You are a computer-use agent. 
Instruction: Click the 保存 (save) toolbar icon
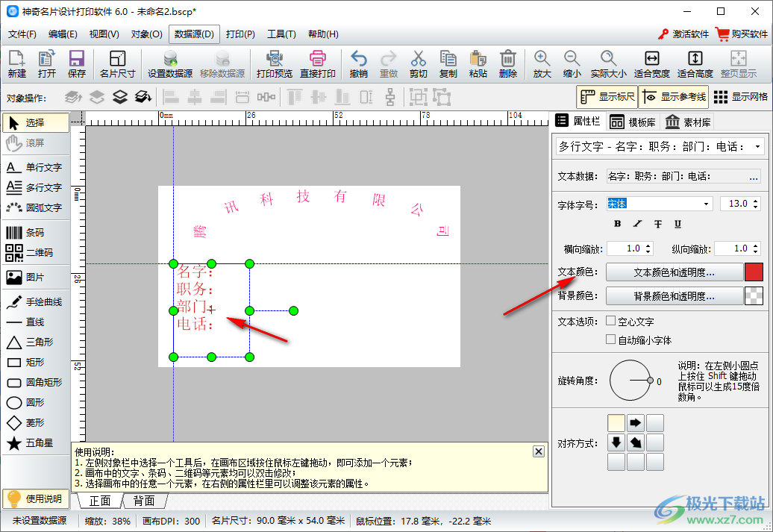click(76, 64)
